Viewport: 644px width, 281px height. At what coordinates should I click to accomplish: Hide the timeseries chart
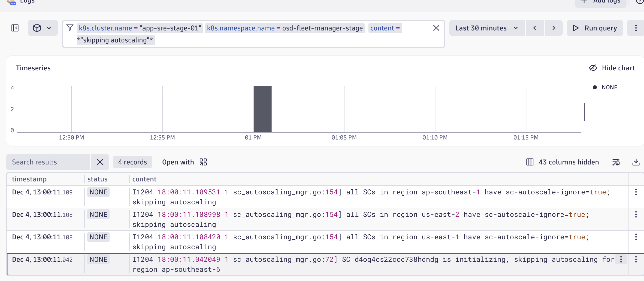[x=612, y=68]
